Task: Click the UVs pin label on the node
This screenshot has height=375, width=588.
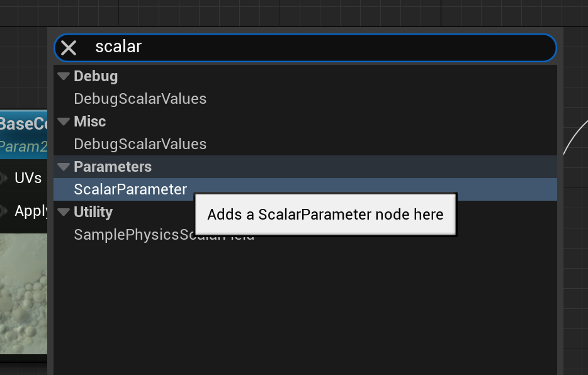Action: (28, 178)
